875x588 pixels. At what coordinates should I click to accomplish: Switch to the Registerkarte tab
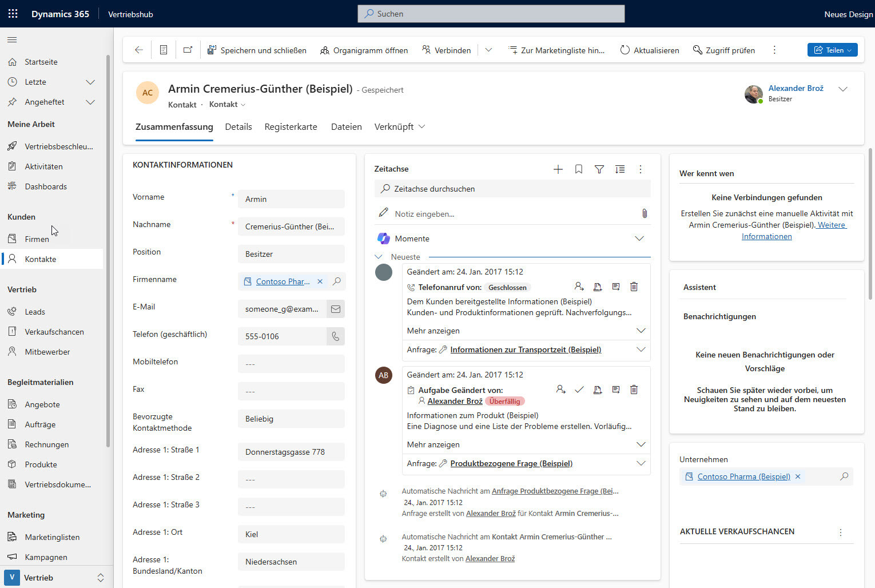click(x=291, y=127)
